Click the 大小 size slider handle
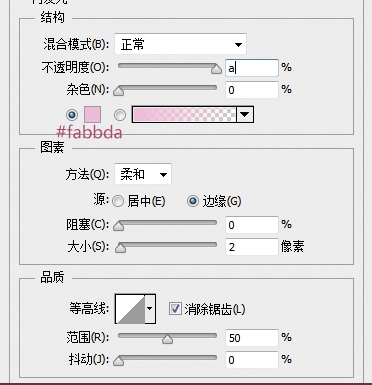 click(120, 248)
